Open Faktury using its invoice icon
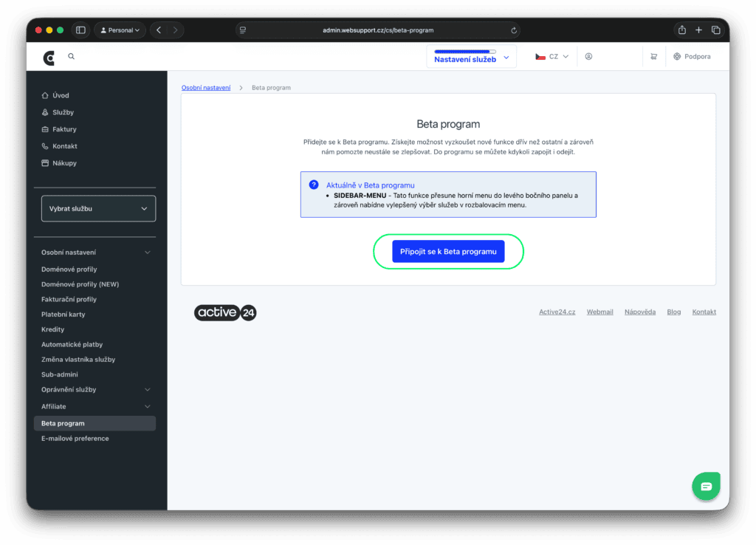The width and height of the screenshot is (756, 545). pyautogui.click(x=45, y=128)
